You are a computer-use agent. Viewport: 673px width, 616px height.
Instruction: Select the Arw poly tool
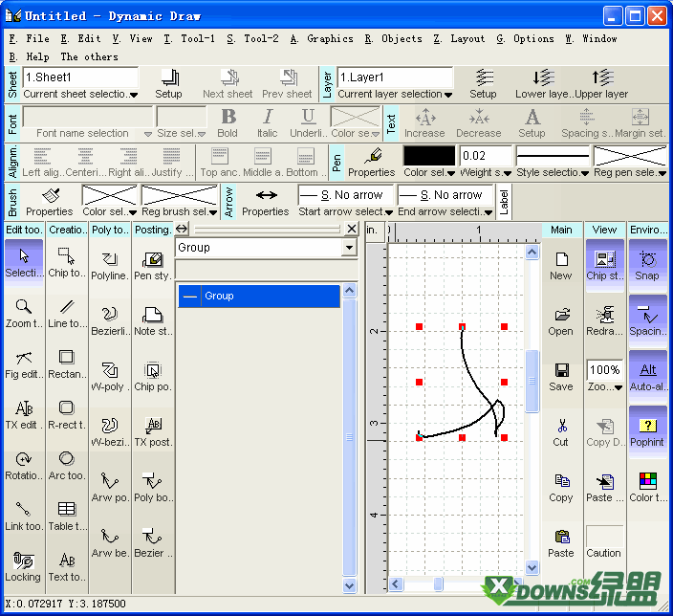(x=110, y=488)
